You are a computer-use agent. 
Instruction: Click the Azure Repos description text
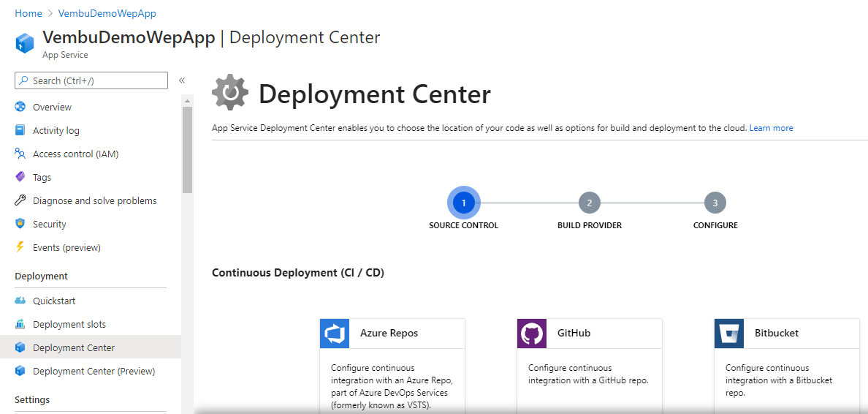coord(392,386)
